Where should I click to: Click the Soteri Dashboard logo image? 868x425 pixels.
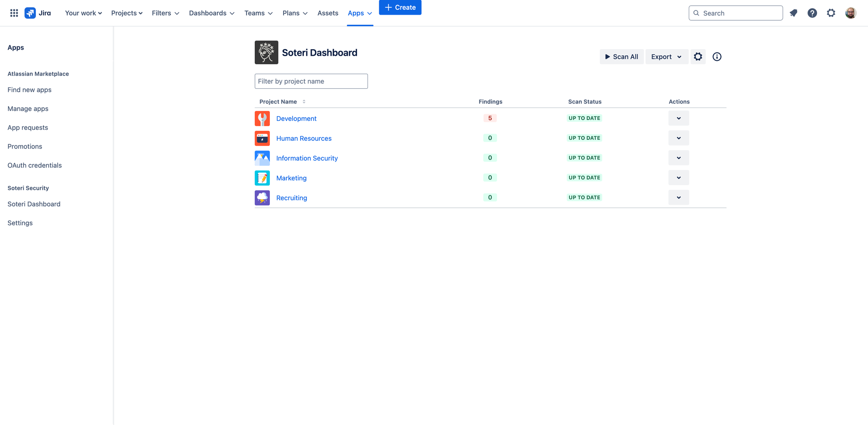[267, 52]
